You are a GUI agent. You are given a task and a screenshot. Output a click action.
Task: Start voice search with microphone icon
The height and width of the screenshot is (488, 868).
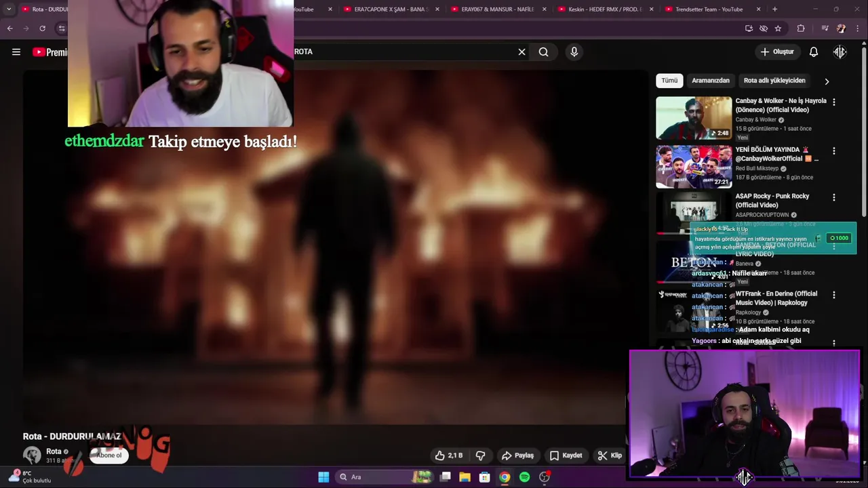(x=574, y=52)
